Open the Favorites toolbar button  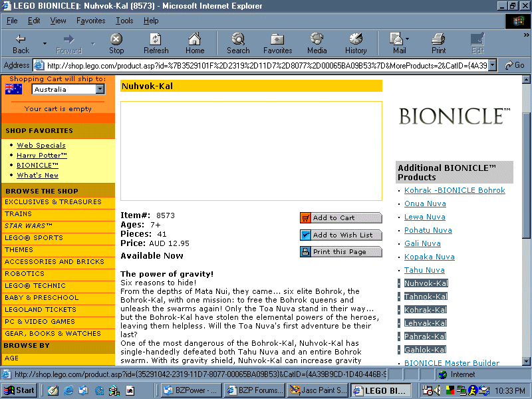pyautogui.click(x=277, y=44)
